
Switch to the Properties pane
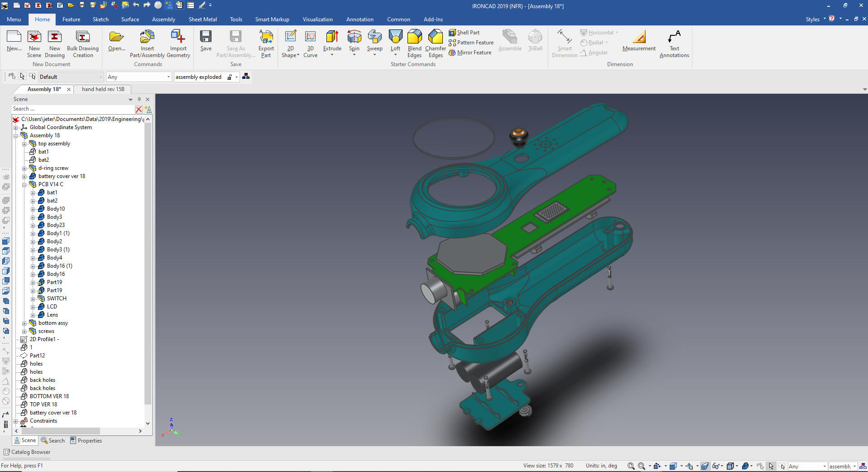[86, 441]
